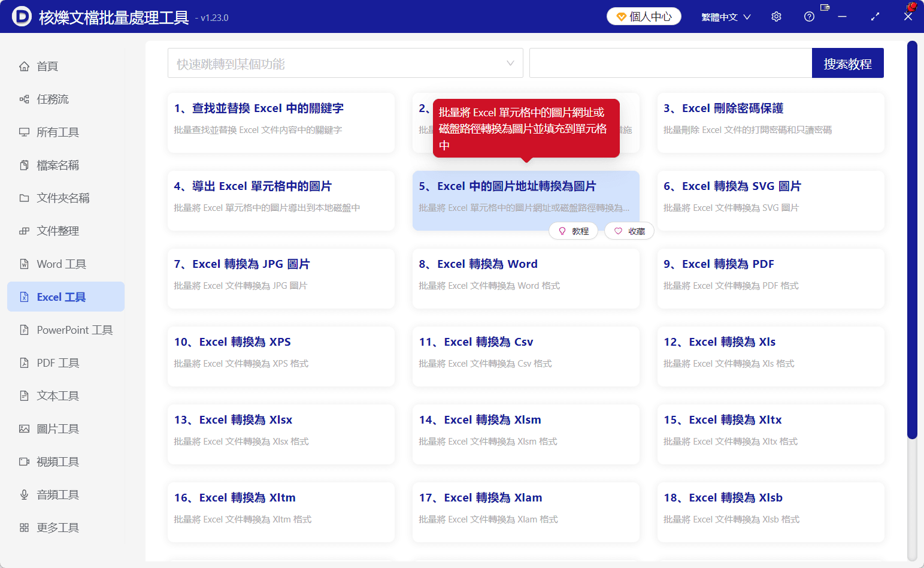The height and width of the screenshot is (568, 924).
Task: Click the heart icon on 收藏 button
Action: point(619,231)
